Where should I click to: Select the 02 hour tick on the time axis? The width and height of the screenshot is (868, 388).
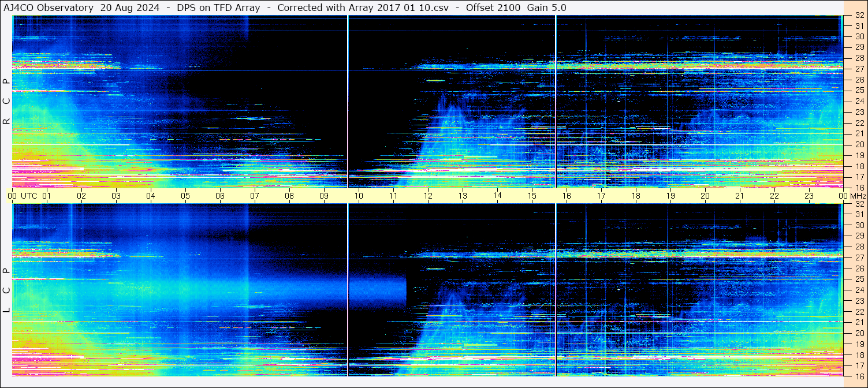[81, 196]
